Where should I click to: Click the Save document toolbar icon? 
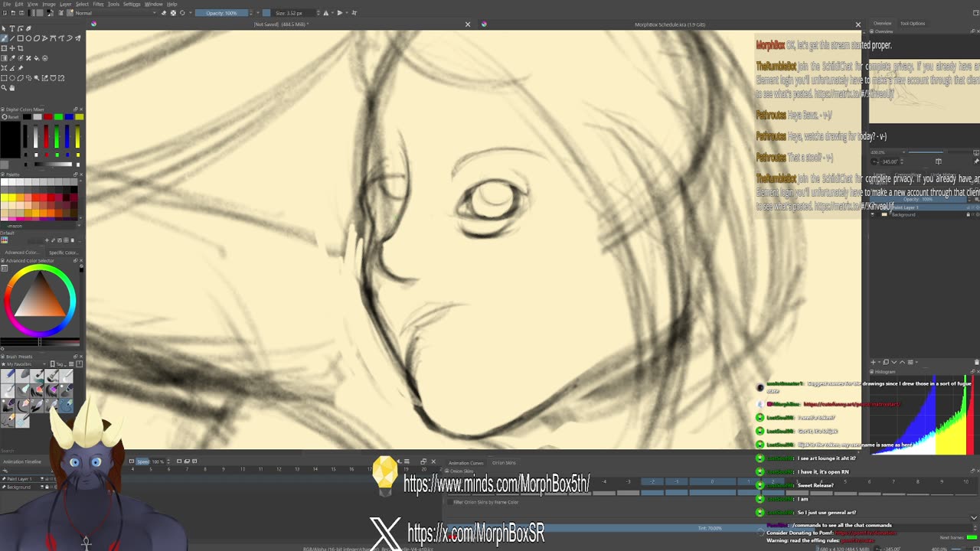point(21,13)
